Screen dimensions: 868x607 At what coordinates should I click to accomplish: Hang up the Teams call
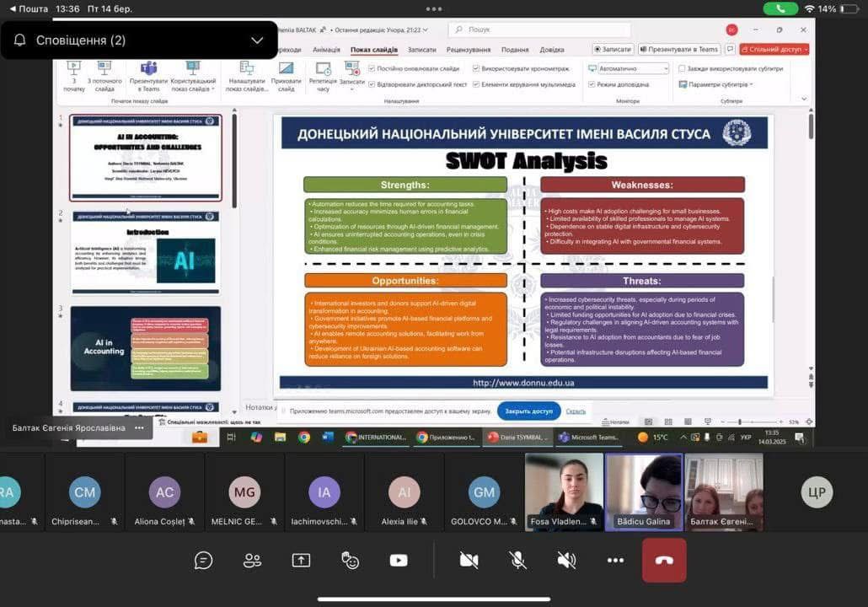pyautogui.click(x=664, y=561)
